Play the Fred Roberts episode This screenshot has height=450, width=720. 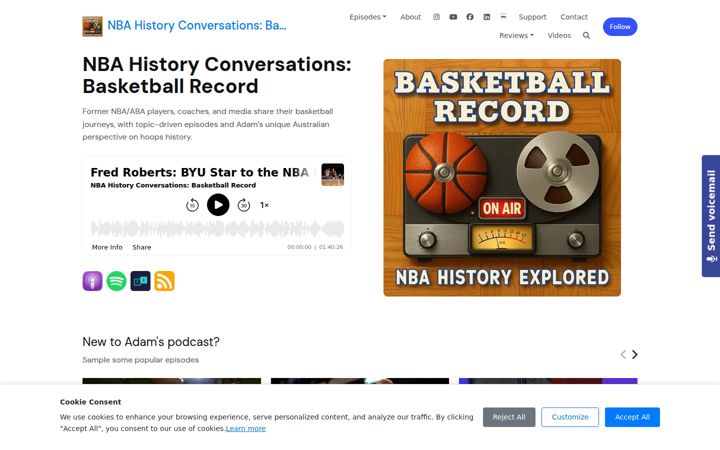(218, 205)
